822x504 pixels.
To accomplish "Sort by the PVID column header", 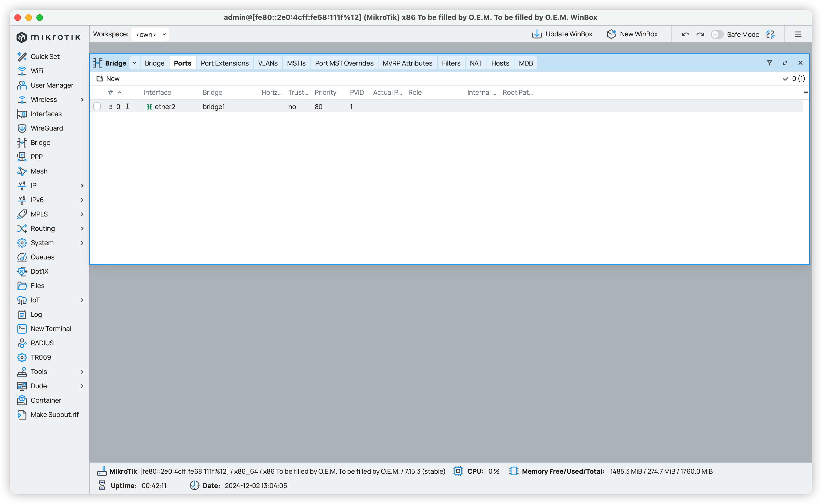I will (357, 93).
